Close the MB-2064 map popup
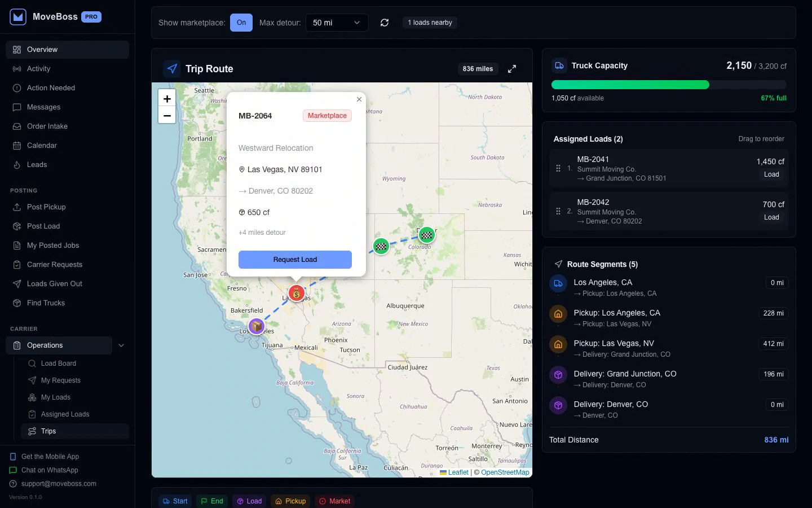The width and height of the screenshot is (812, 508). tap(359, 99)
